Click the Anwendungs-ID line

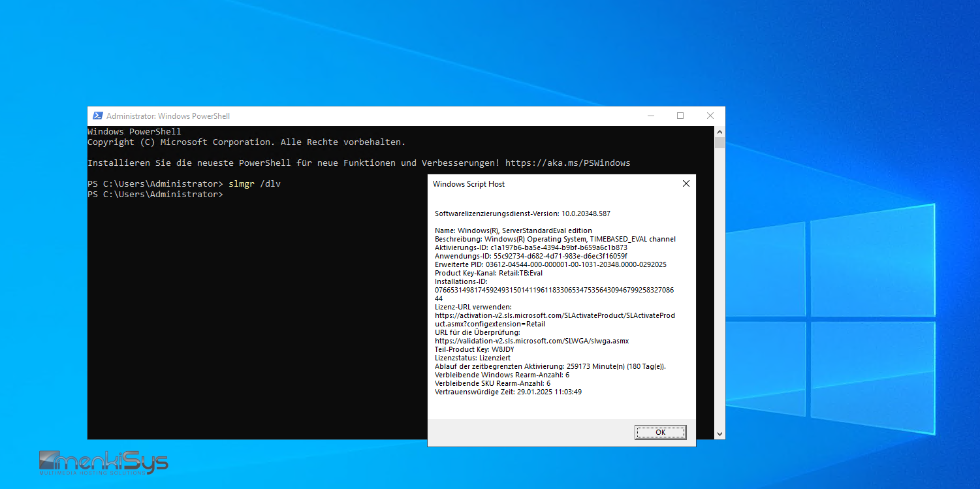pos(531,256)
